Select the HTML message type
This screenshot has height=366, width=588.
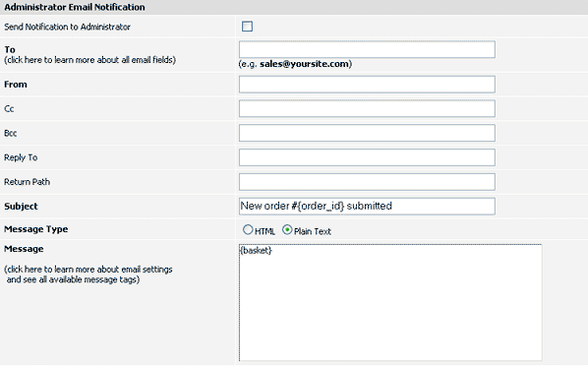click(248, 229)
